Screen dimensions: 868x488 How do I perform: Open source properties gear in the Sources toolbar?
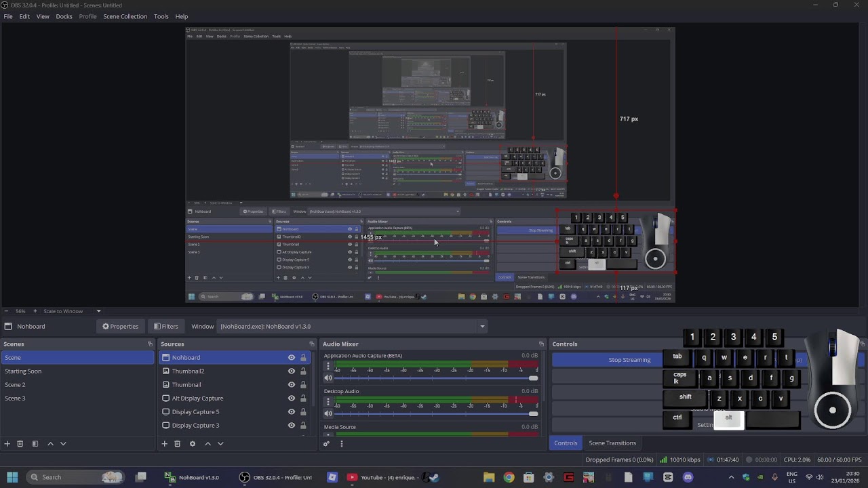pyautogui.click(x=193, y=444)
